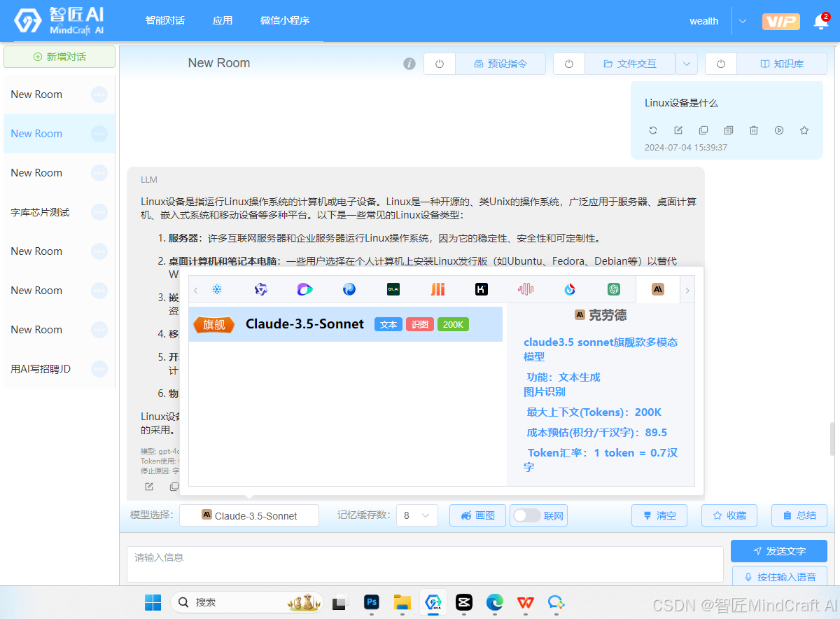Favorite the user message with star icon
Viewport: 840px width, 619px height.
[x=804, y=130]
